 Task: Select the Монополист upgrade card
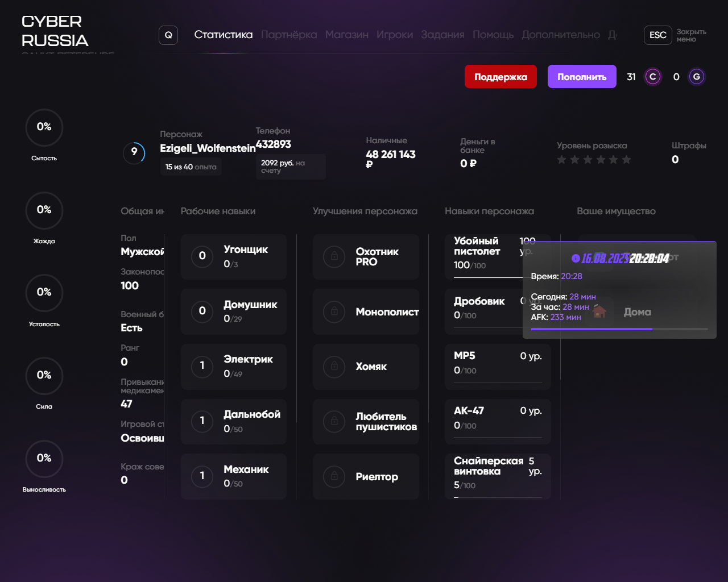pyautogui.click(x=366, y=311)
